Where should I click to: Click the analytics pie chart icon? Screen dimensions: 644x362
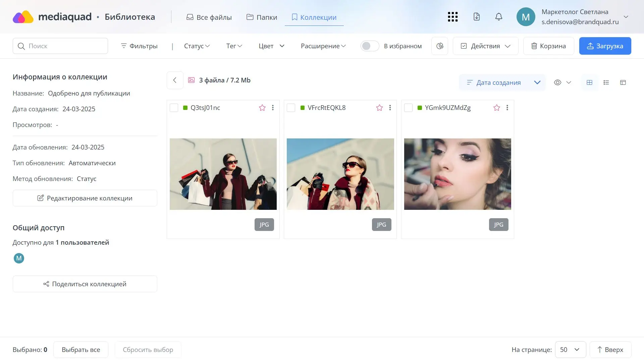(440, 46)
